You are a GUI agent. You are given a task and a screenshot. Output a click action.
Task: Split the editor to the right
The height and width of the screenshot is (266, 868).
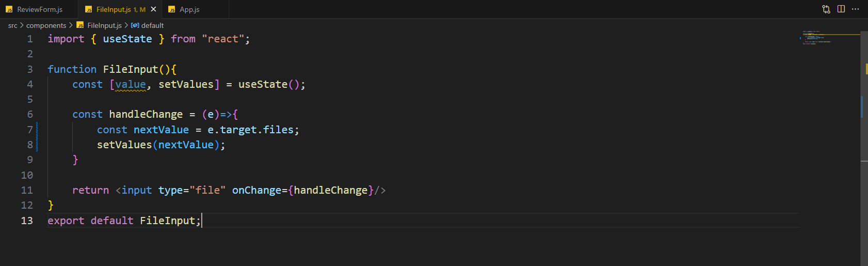841,9
